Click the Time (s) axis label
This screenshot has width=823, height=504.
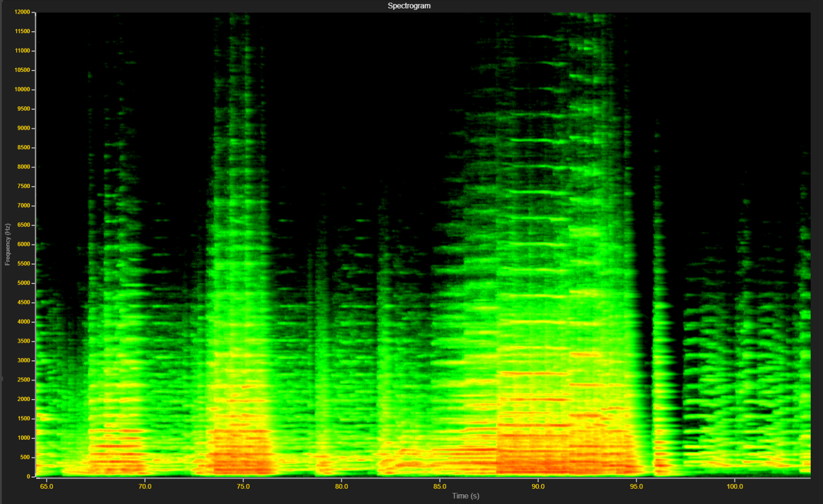click(x=465, y=496)
